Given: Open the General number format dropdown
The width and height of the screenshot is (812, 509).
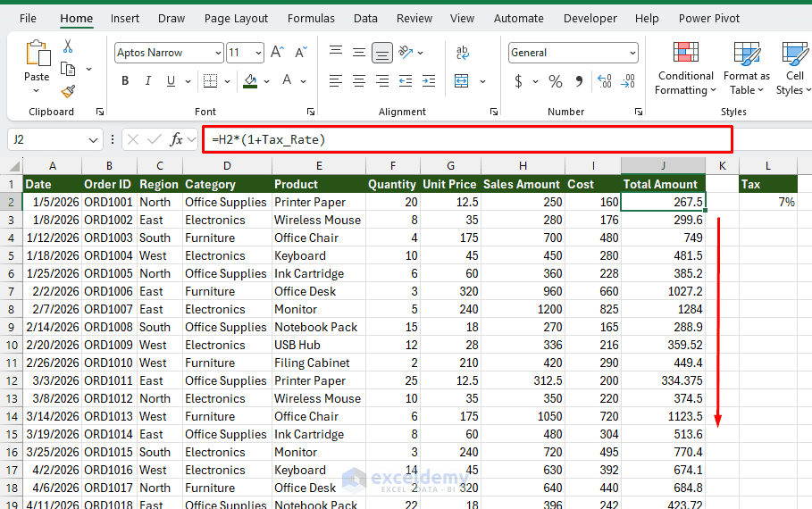Looking at the screenshot, I should click(x=632, y=53).
